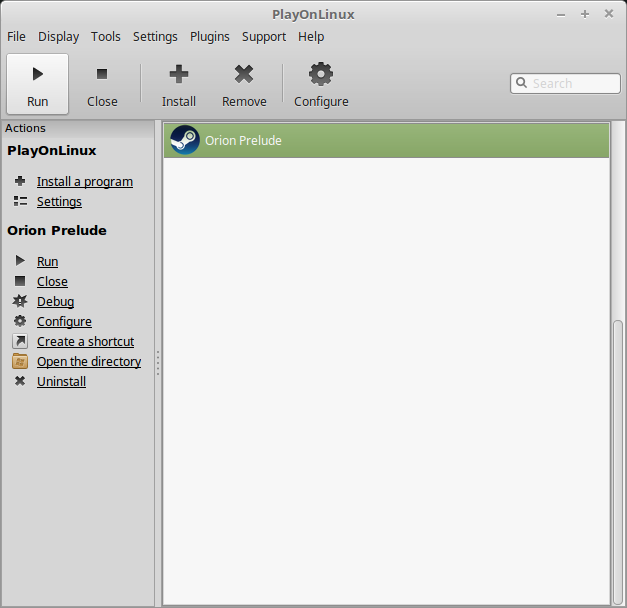Open the Settings link in sidebar
The image size is (627, 608).
click(x=59, y=202)
